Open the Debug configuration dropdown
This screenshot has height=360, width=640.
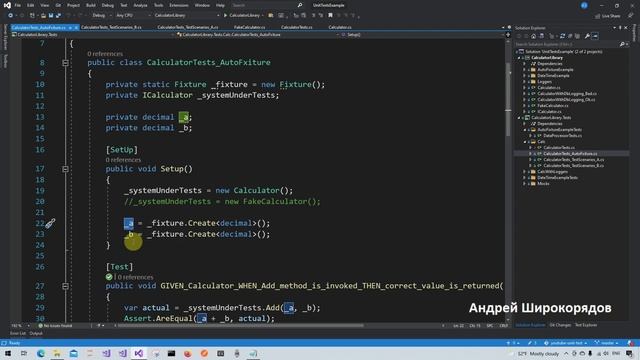point(101,16)
